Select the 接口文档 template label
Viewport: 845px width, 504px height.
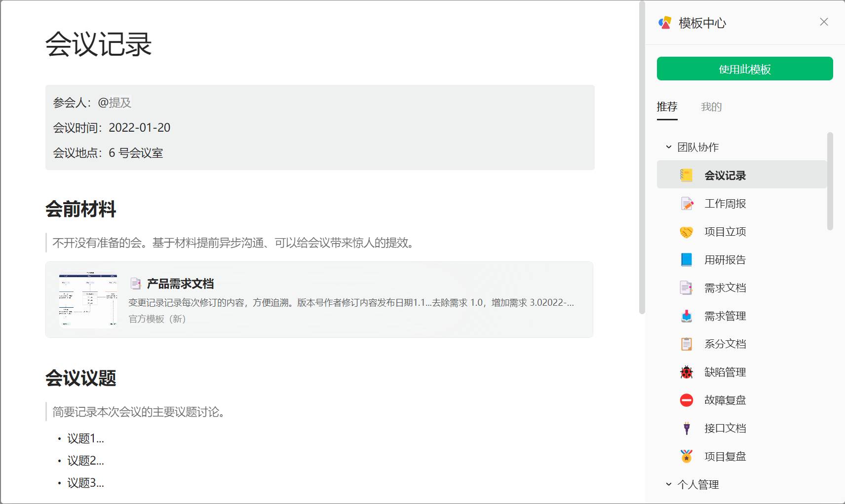[x=725, y=428]
